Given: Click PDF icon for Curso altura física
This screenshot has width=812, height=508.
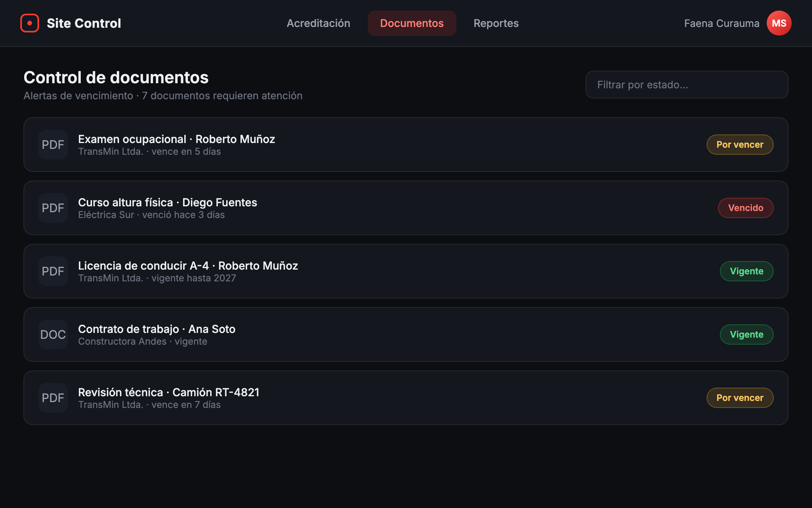Looking at the screenshot, I should click(x=53, y=208).
